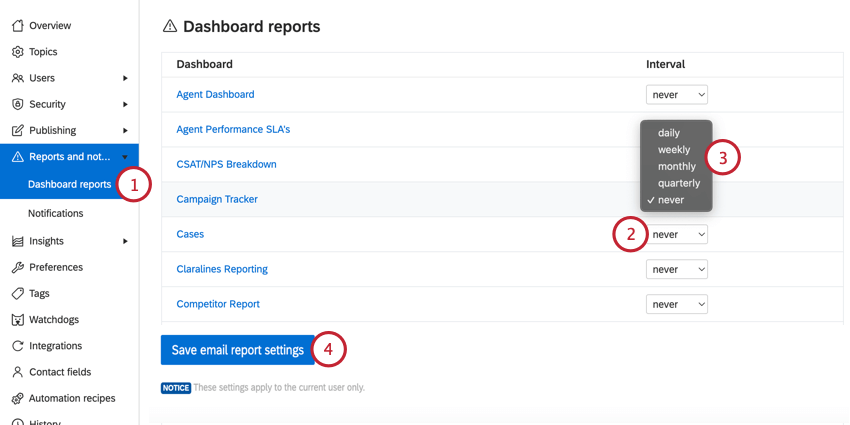Click the Integrations refresh icon
This screenshot has height=425, width=850.
(x=18, y=346)
